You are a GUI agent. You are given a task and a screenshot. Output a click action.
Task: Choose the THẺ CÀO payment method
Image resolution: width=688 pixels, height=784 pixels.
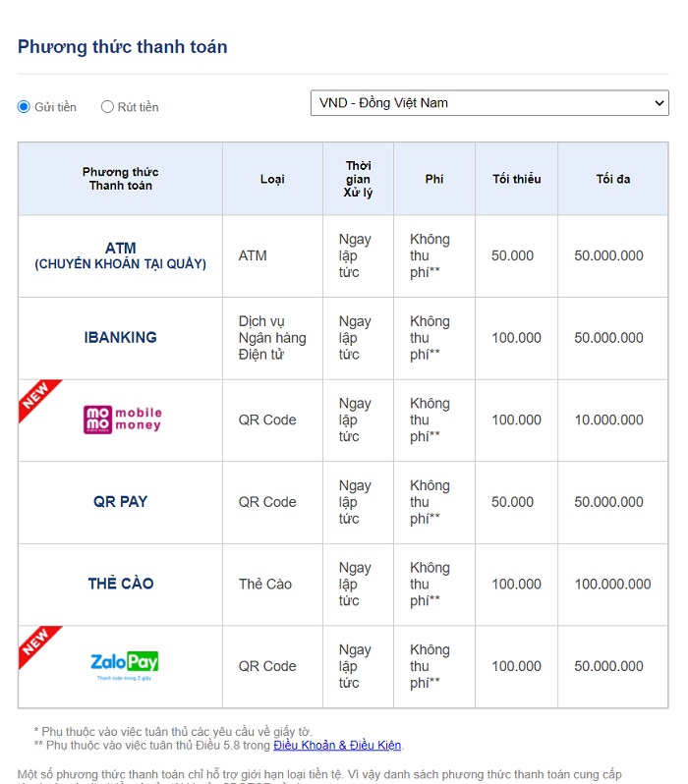(x=121, y=584)
